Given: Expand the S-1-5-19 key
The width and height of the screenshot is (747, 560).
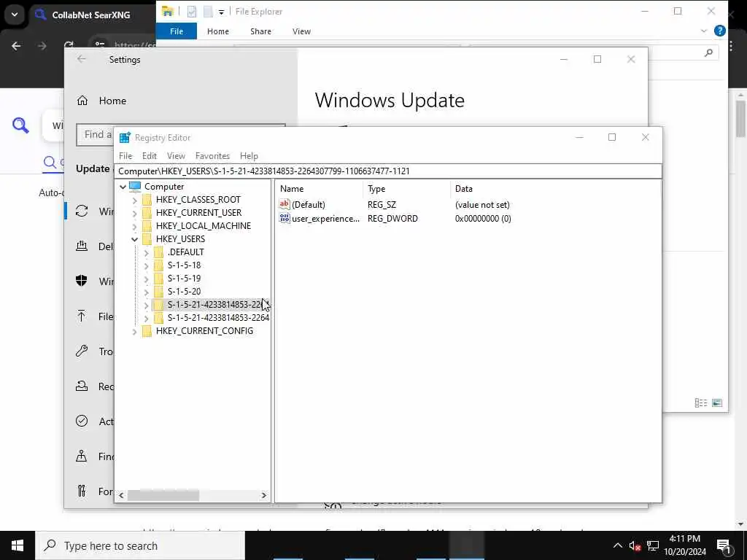Looking at the screenshot, I should [146, 279].
